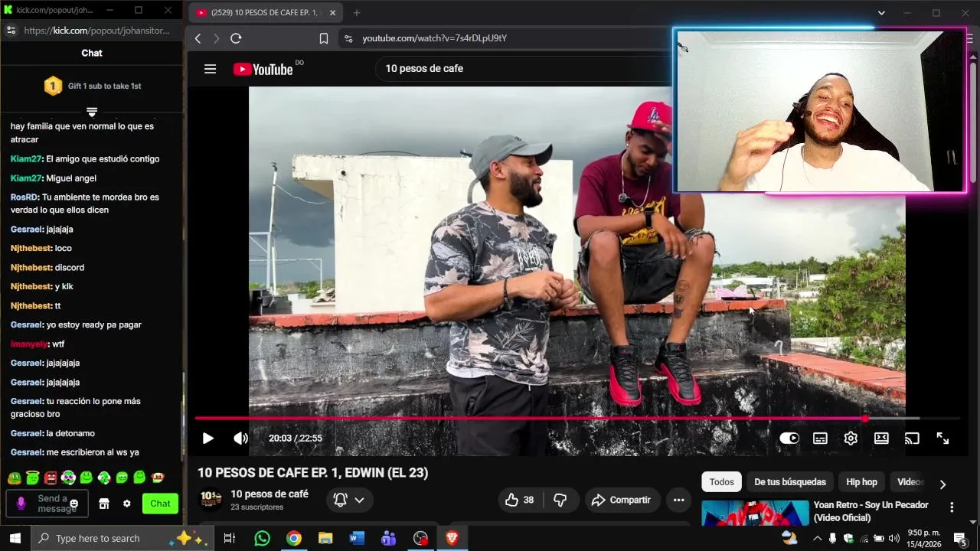Enter fullscreen on the YouTube player
The height and width of the screenshot is (551, 980).
pyautogui.click(x=942, y=439)
